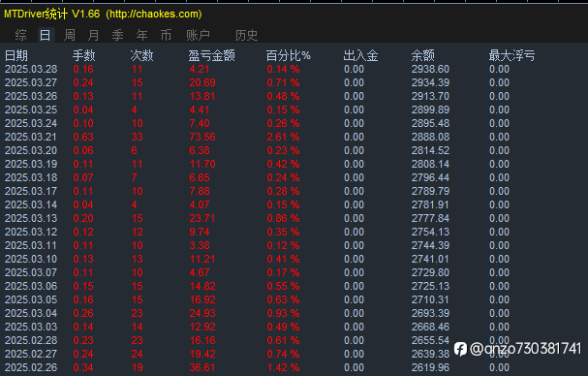Select the 2025.03.13 date cell
Viewport: 588px width, 376px height.
pyautogui.click(x=31, y=218)
